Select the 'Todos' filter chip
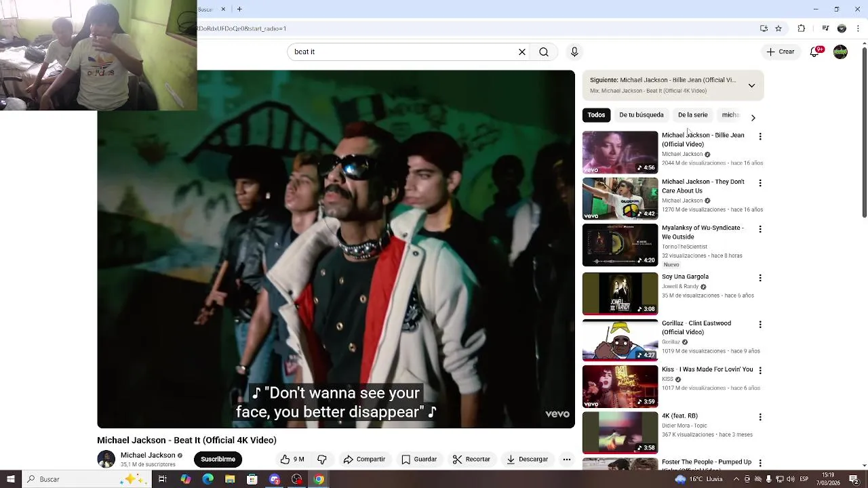The height and width of the screenshot is (488, 868). tap(596, 115)
